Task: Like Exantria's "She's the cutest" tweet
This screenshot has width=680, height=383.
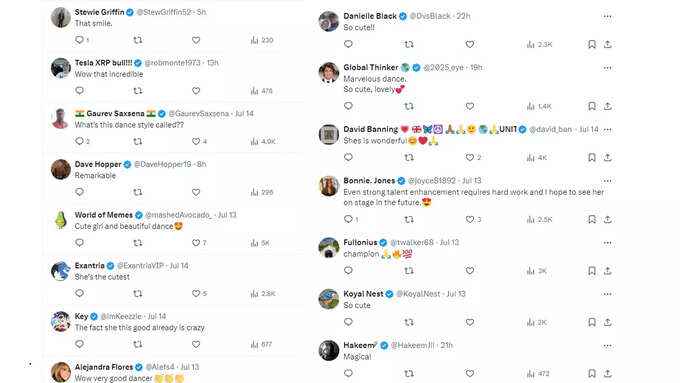Action: [196, 294]
